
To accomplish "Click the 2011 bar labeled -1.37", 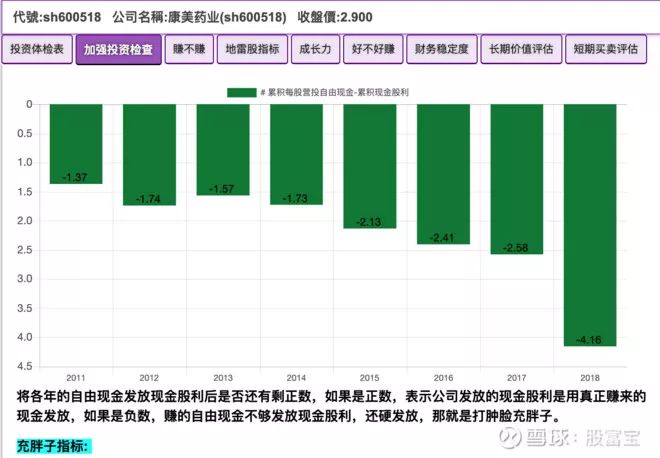I will (x=76, y=144).
